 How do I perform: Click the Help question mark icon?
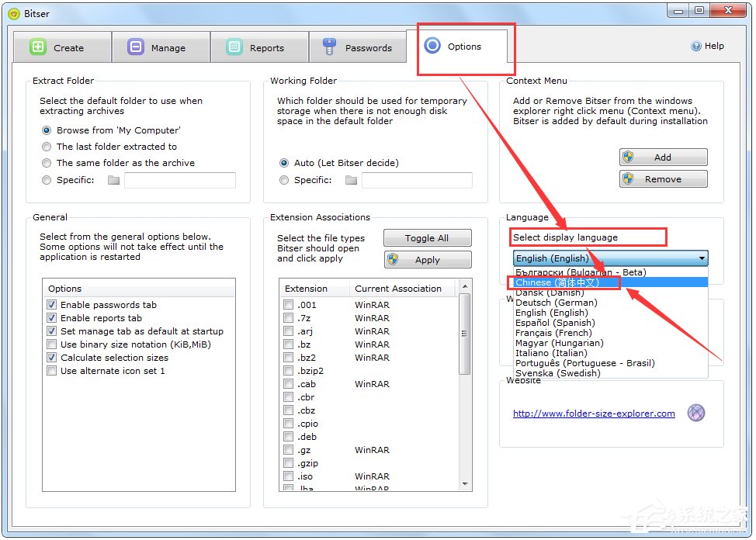click(x=695, y=46)
